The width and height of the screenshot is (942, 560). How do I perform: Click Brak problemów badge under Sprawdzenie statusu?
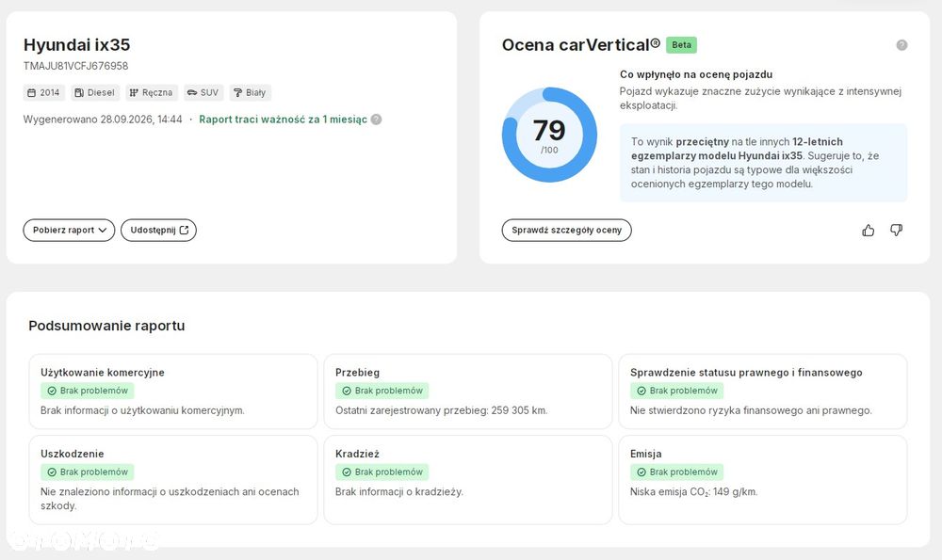[x=677, y=391]
